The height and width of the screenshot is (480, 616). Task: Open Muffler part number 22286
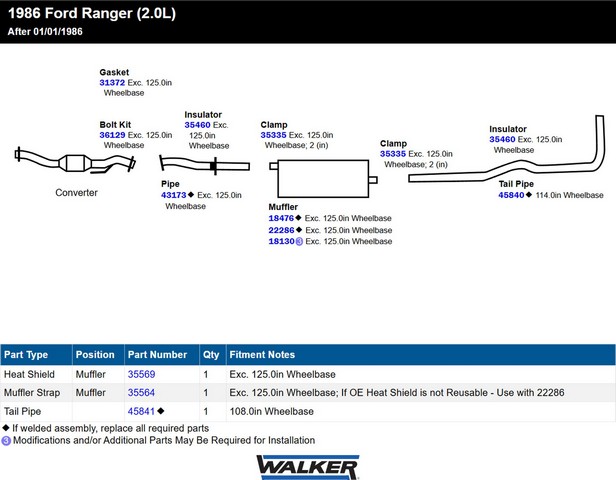pos(281,230)
